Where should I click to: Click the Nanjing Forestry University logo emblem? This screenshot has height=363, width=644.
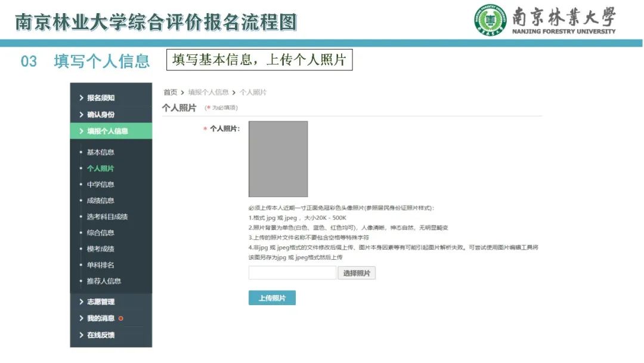[x=490, y=21]
